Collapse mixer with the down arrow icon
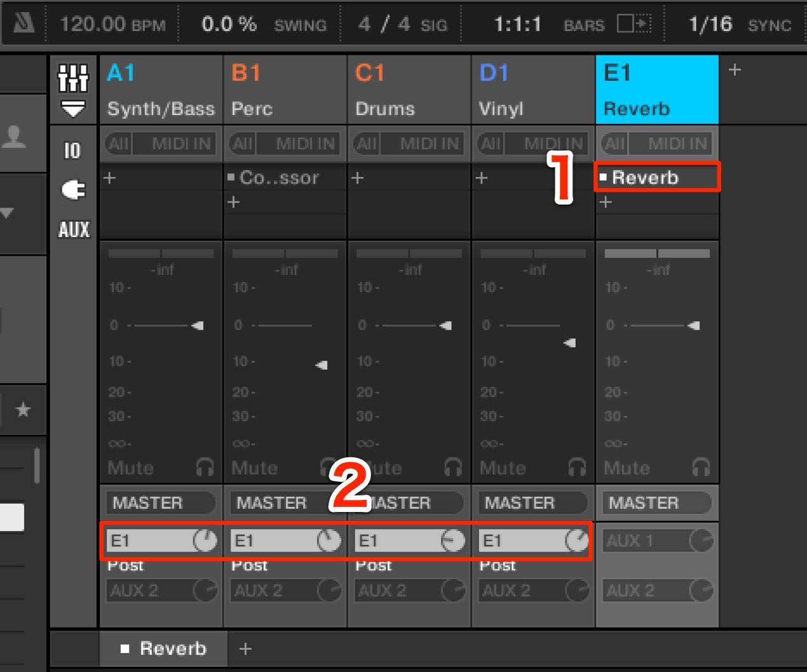Viewport: 807px width, 672px height. click(x=73, y=109)
